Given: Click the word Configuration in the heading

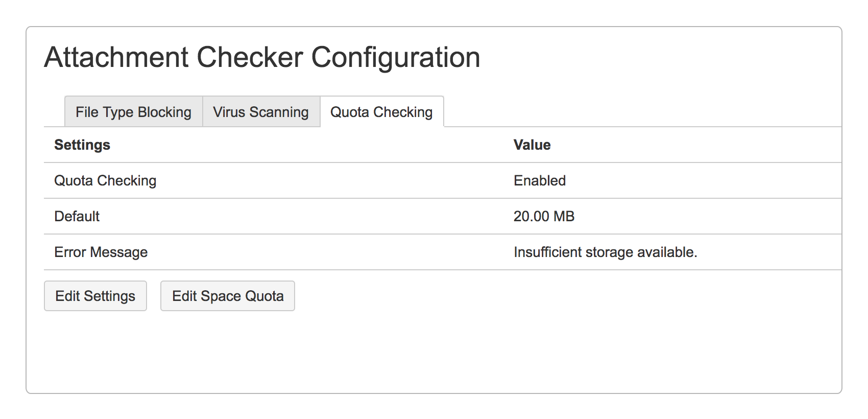Looking at the screenshot, I should point(396,57).
